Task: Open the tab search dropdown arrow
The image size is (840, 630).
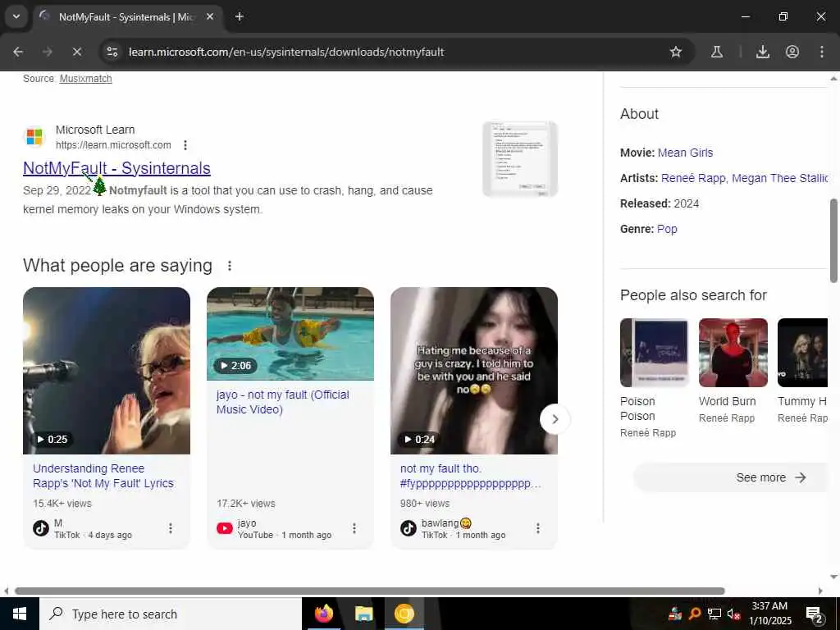Action: tap(16, 16)
